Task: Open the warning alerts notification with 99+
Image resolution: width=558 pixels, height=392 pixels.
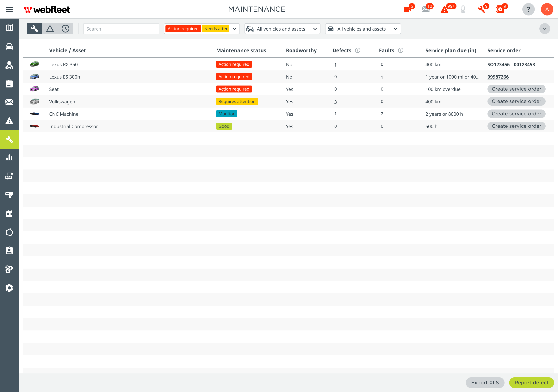Action: [444, 9]
